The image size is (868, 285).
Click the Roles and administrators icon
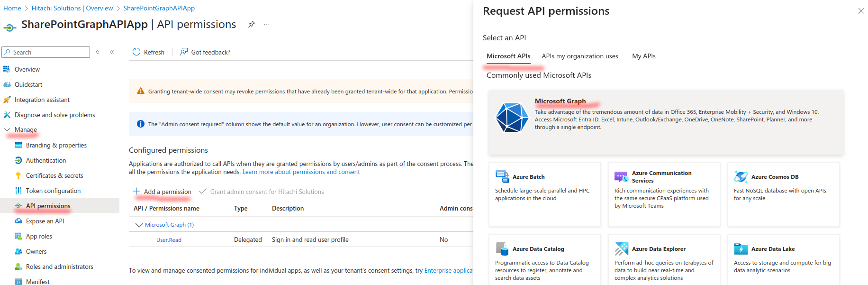18,267
